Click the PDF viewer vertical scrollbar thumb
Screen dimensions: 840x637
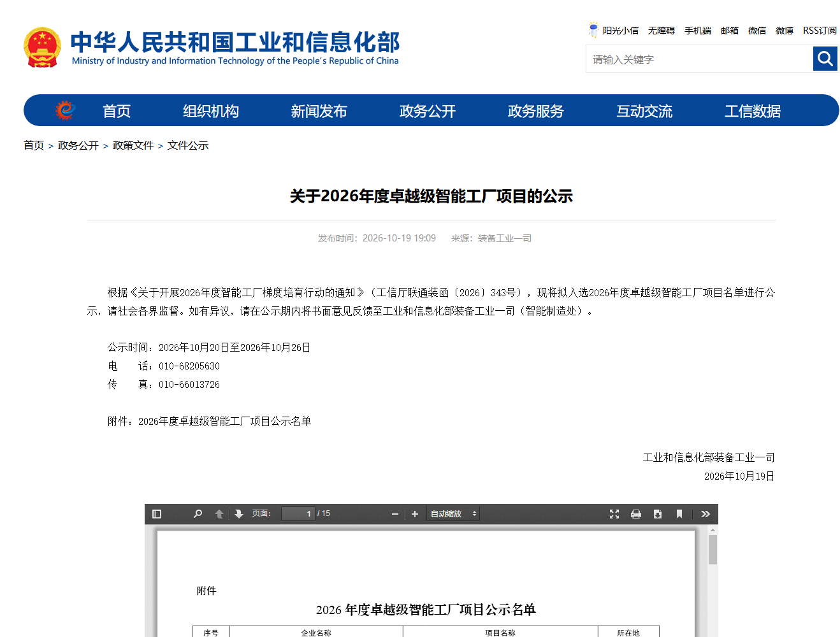pyautogui.click(x=713, y=549)
